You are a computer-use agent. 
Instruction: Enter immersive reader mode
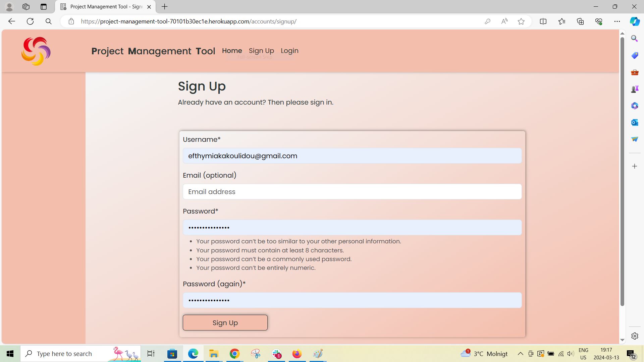[x=504, y=21]
